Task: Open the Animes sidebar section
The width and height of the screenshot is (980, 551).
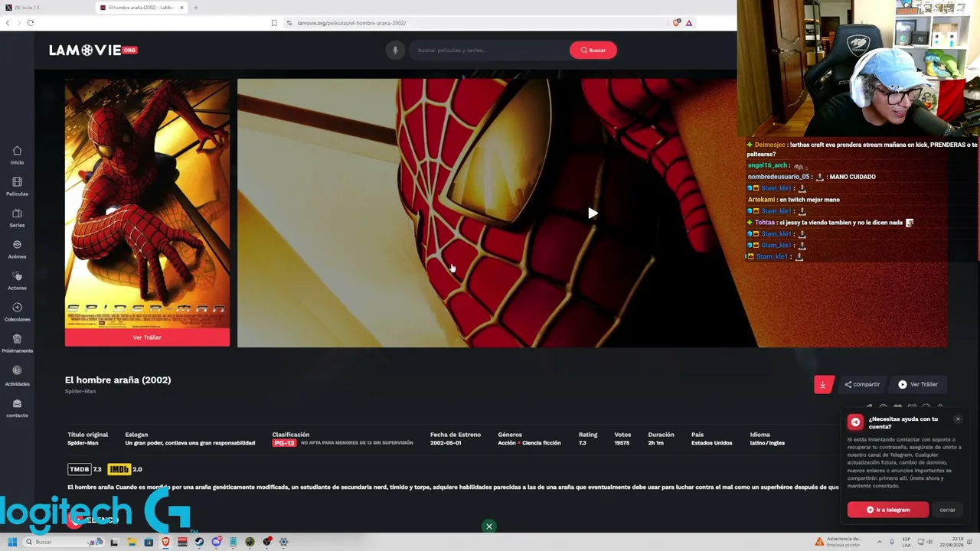Action: [x=17, y=249]
